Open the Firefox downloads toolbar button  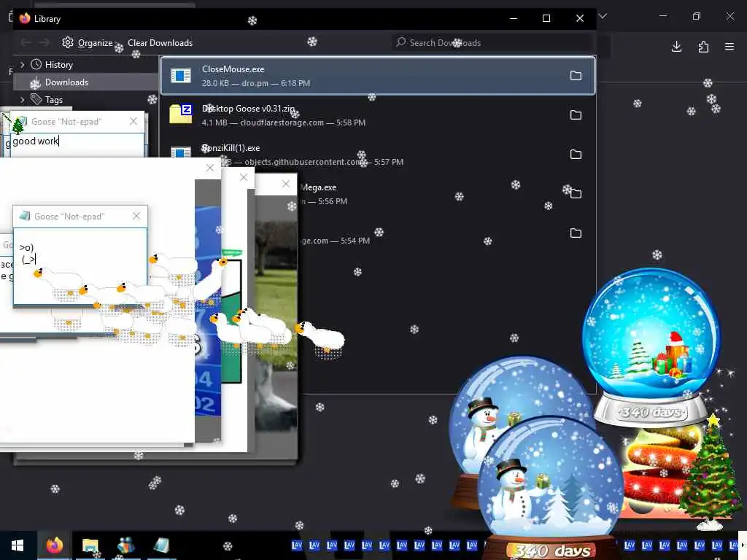tap(676, 46)
